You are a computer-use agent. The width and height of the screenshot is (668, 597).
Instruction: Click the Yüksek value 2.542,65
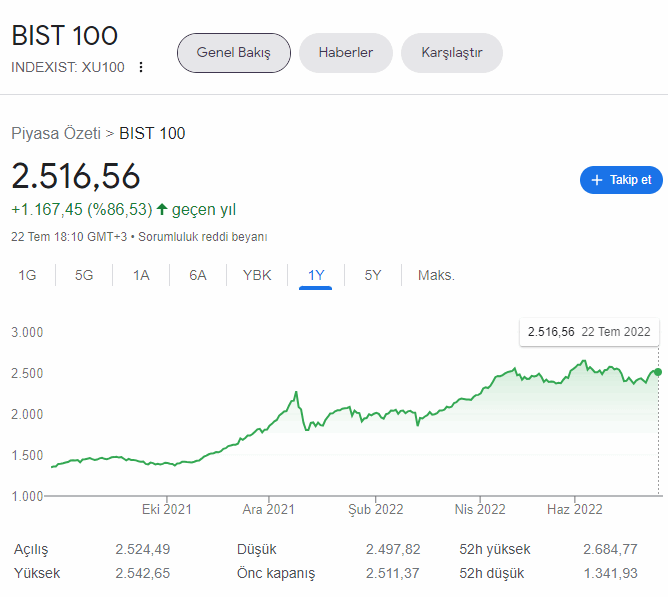143,573
